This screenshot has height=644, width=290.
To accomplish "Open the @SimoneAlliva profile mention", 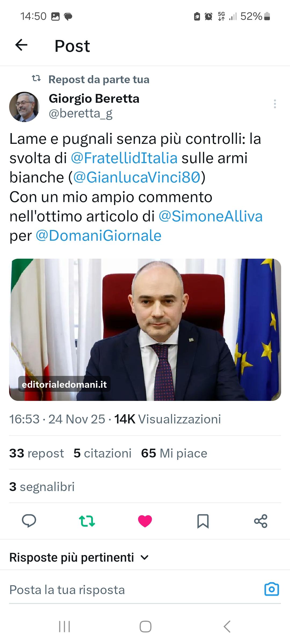I will click(211, 216).
